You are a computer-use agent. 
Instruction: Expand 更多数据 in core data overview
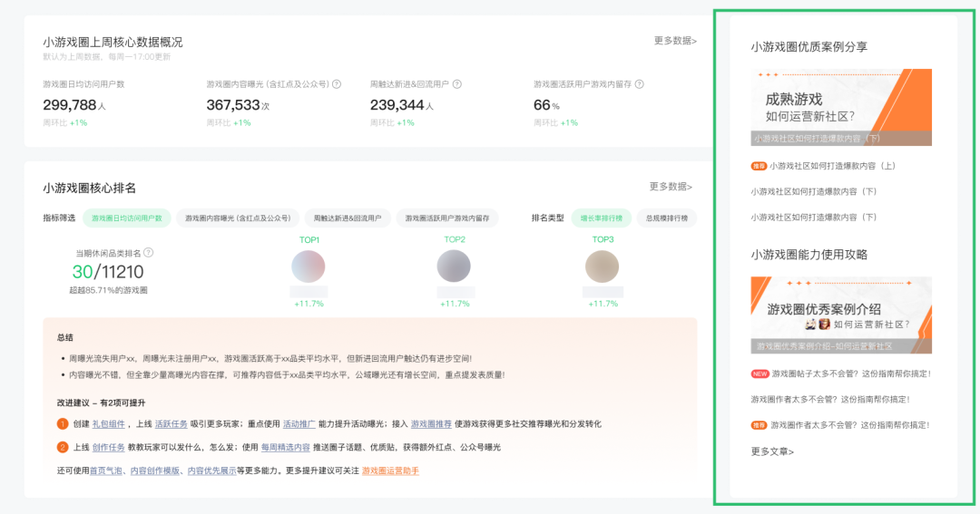tap(675, 41)
